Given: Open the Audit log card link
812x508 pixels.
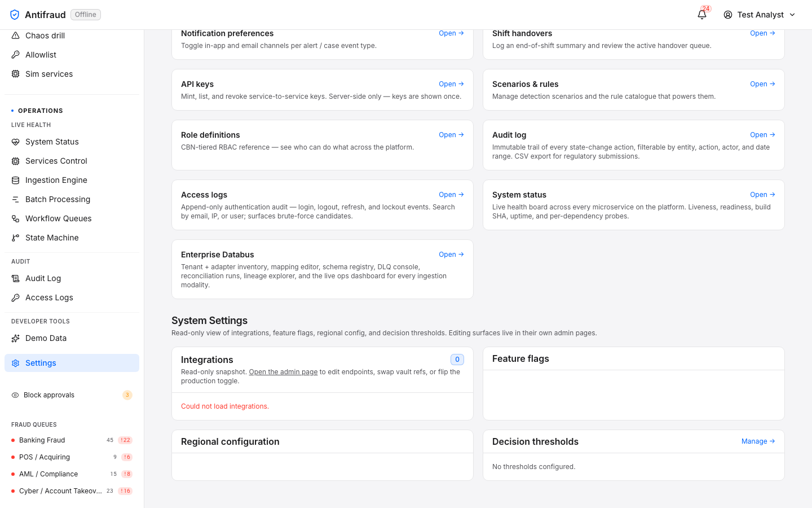Looking at the screenshot, I should [762, 135].
